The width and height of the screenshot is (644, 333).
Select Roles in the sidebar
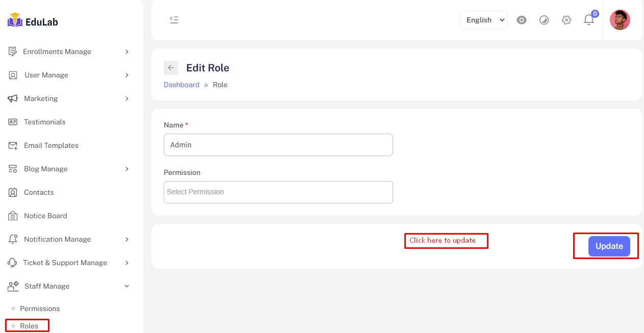click(29, 326)
